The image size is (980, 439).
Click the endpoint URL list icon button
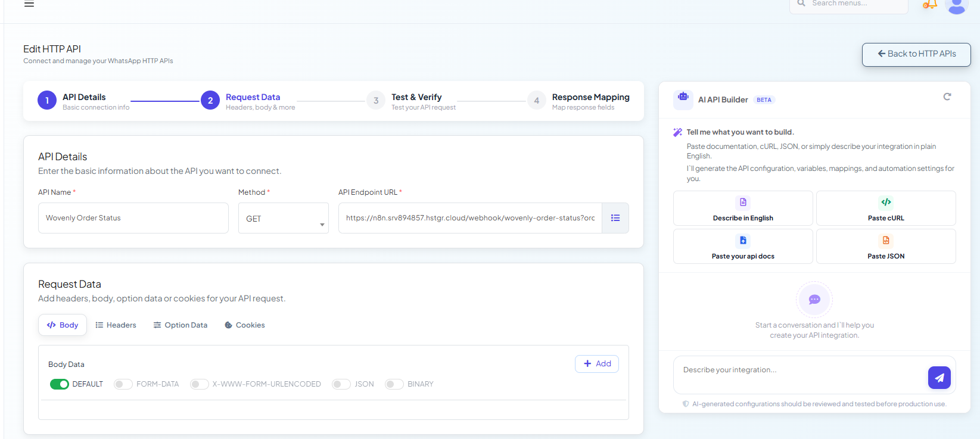(x=615, y=218)
